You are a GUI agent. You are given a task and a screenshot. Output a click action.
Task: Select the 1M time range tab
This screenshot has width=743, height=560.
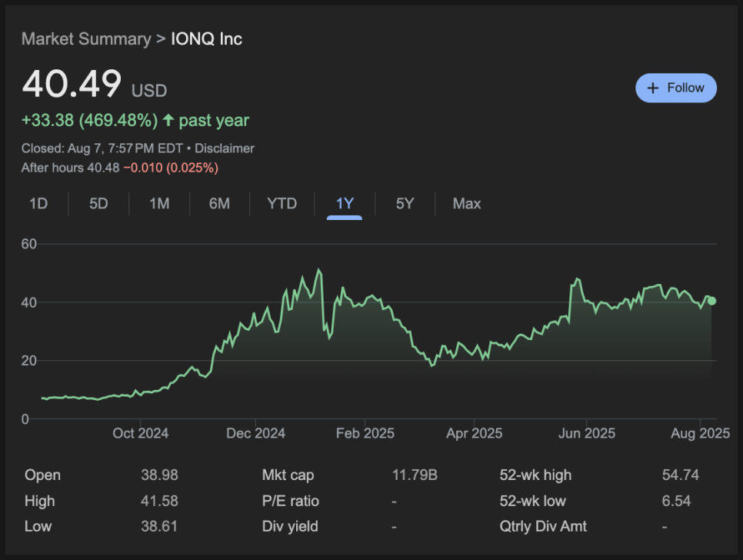pyautogui.click(x=159, y=204)
